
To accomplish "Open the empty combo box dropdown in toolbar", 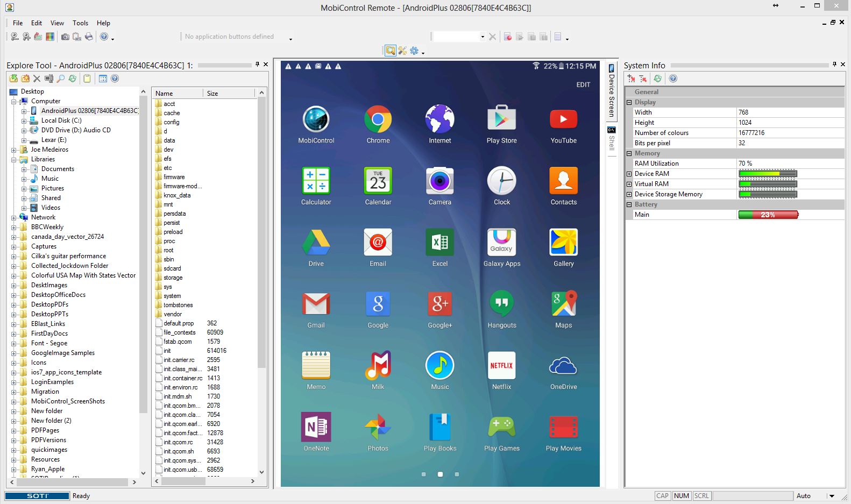I will click(483, 37).
